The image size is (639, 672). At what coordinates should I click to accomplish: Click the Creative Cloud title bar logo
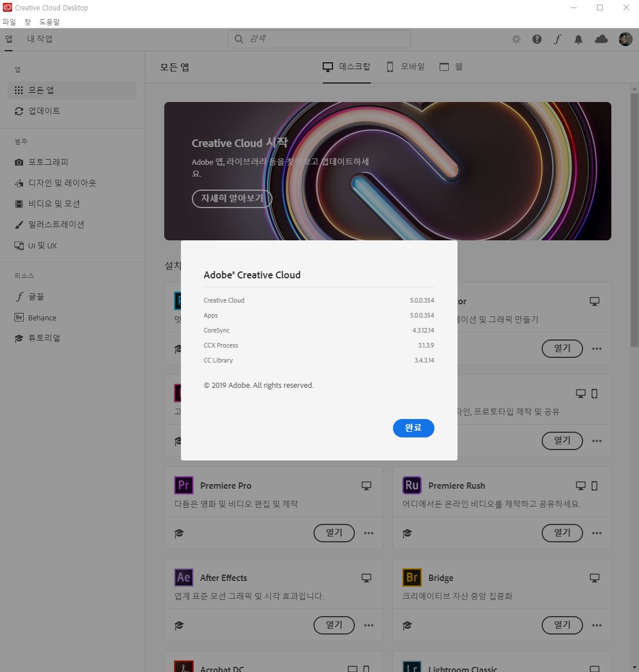[7, 7]
